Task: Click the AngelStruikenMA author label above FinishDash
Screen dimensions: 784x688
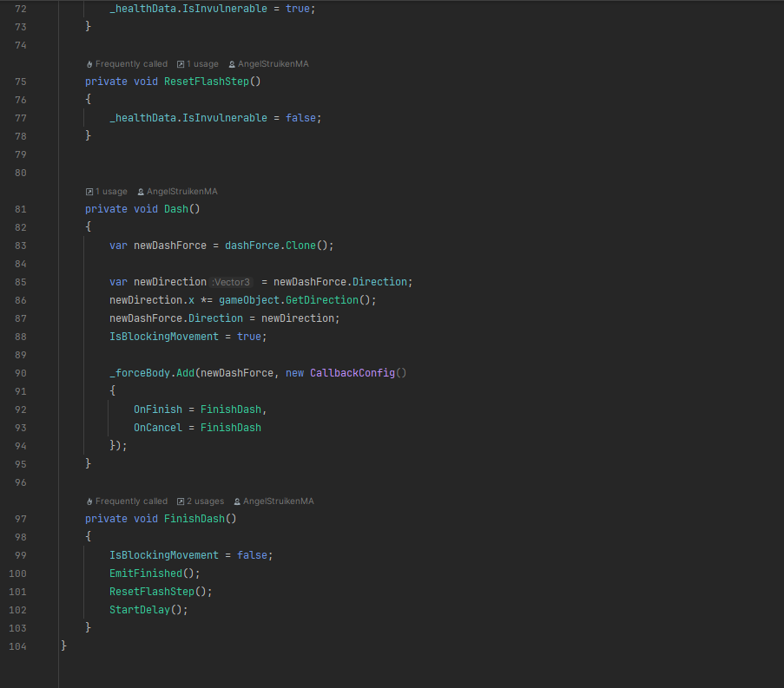Action: pos(278,501)
